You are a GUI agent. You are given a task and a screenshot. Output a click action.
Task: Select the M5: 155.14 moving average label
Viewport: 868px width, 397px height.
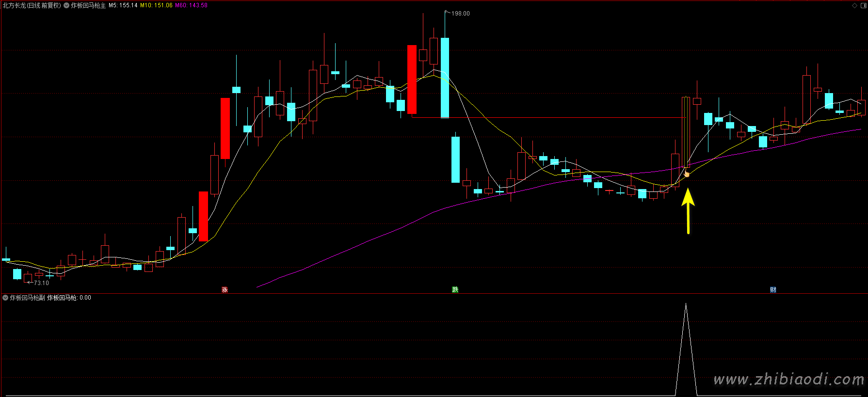coord(123,6)
